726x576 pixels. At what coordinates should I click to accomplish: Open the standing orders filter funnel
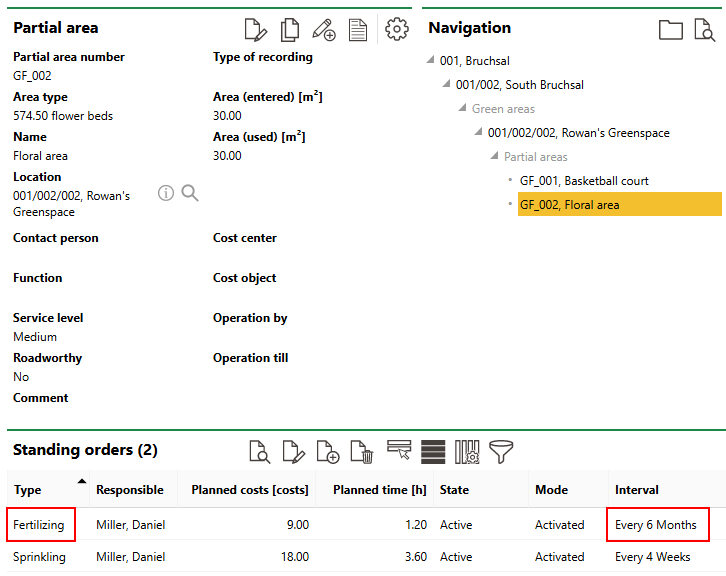[x=501, y=452]
